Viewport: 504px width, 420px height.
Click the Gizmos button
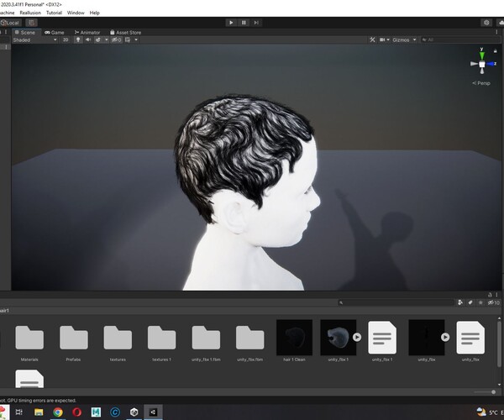point(401,39)
